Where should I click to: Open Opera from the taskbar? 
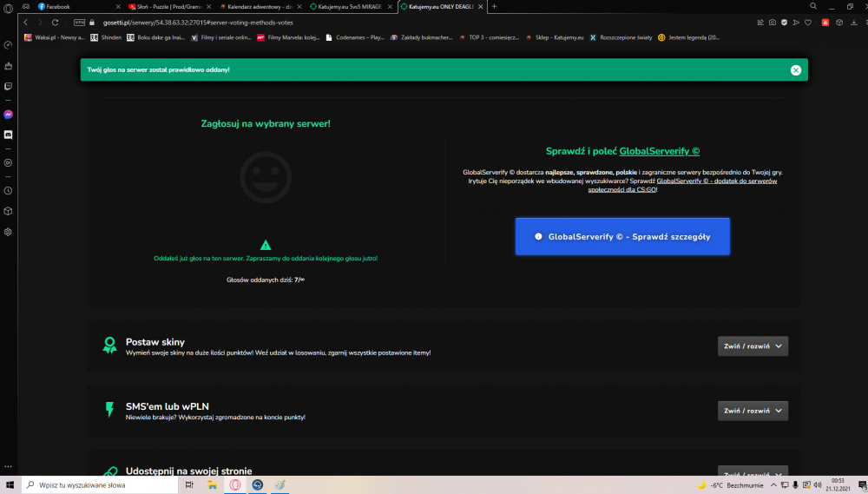(234, 485)
